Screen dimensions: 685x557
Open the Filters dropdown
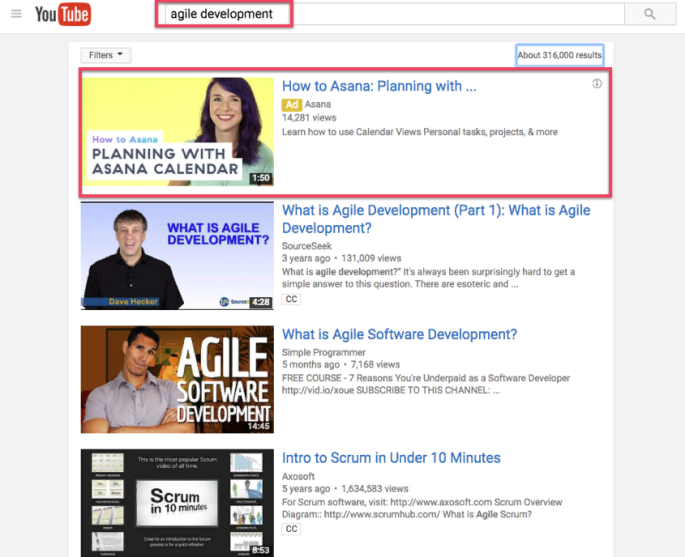(106, 55)
